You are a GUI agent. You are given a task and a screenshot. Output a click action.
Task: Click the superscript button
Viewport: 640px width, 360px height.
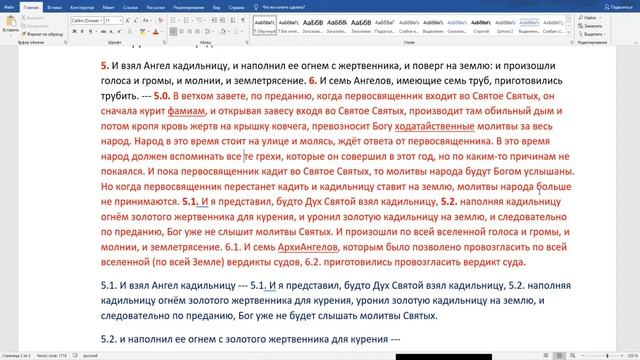(119, 31)
